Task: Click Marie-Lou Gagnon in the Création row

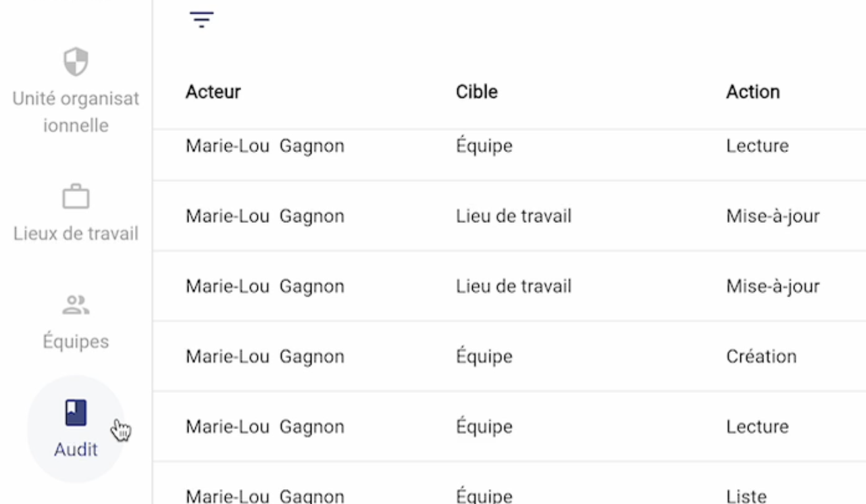Action: [265, 357]
